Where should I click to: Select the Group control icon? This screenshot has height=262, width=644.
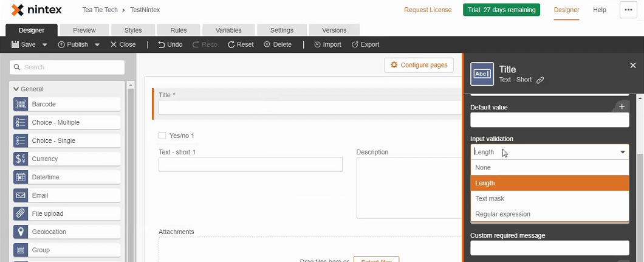[21, 250]
